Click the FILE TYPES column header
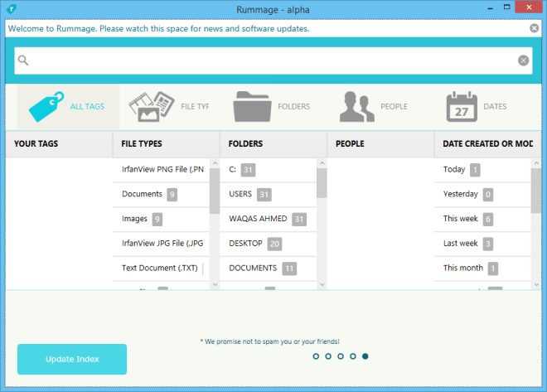This screenshot has width=547, height=392. pos(166,144)
